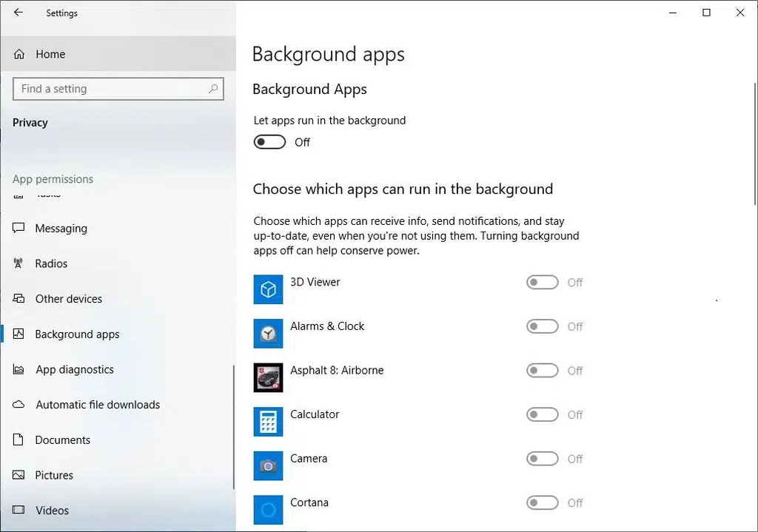
Task: Open the Videos privacy page
Action: [x=116, y=511]
